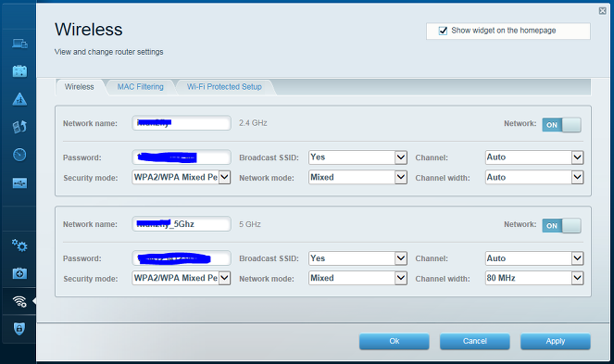Click the Apply button
Image resolution: width=614 pixels, height=364 pixels.
click(x=556, y=341)
